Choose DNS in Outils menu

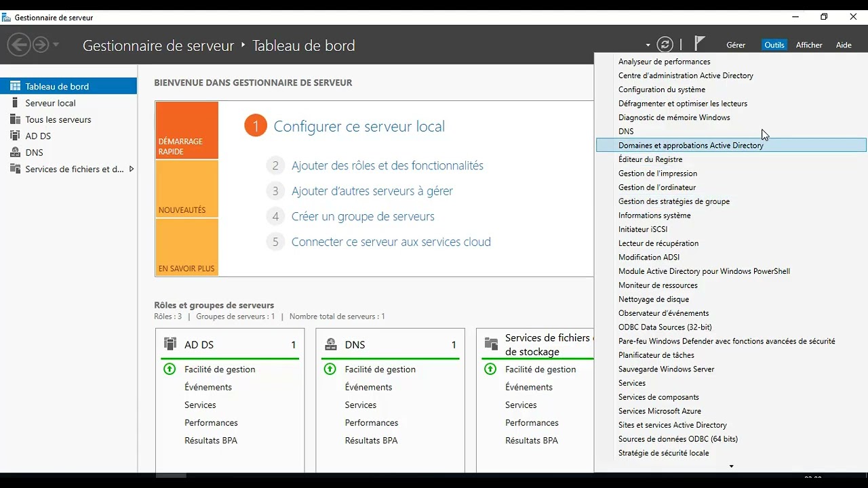click(x=731, y=131)
